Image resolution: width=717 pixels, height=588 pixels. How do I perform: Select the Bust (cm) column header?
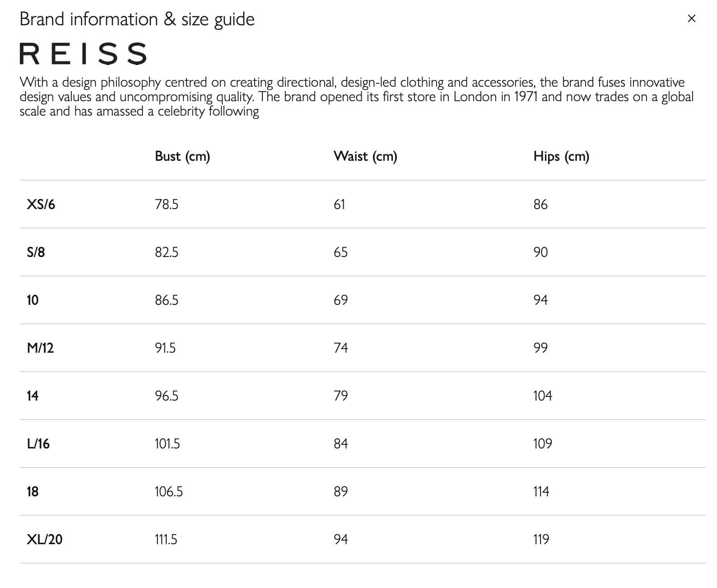(x=182, y=156)
